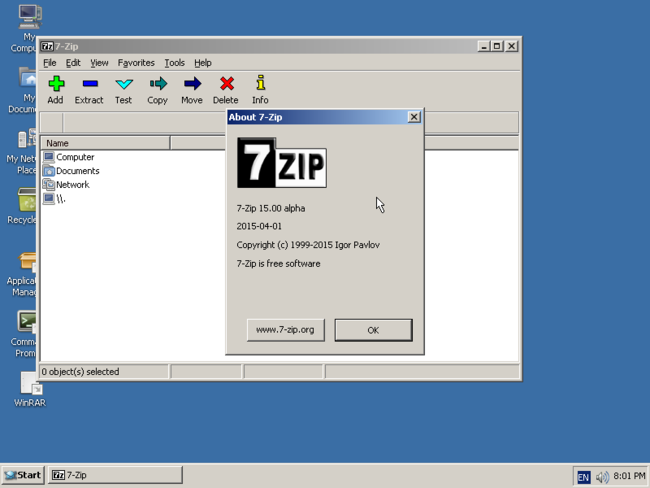
Task: Select the Network icon in file list
Action: point(49,185)
